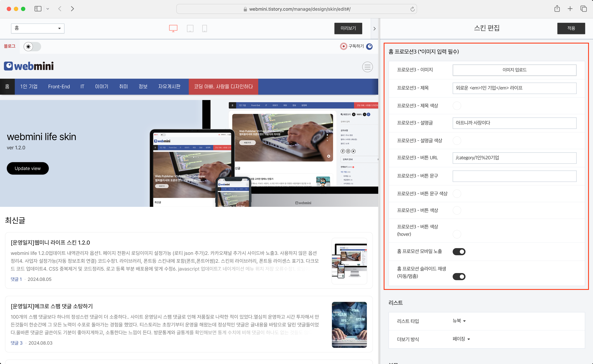This screenshot has height=364, width=593.
Task: Disable 홈 프로모션 모바일 노출 switch
Action: click(x=459, y=252)
